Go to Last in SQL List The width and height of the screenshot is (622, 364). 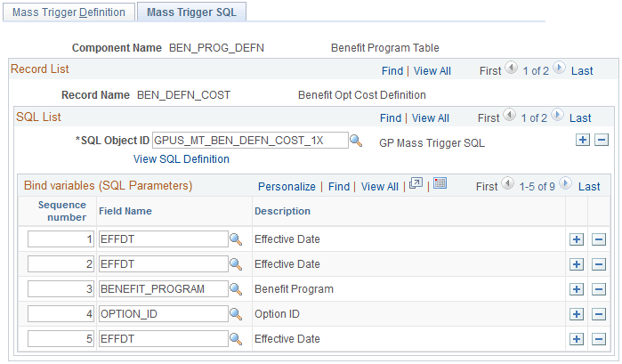click(580, 118)
